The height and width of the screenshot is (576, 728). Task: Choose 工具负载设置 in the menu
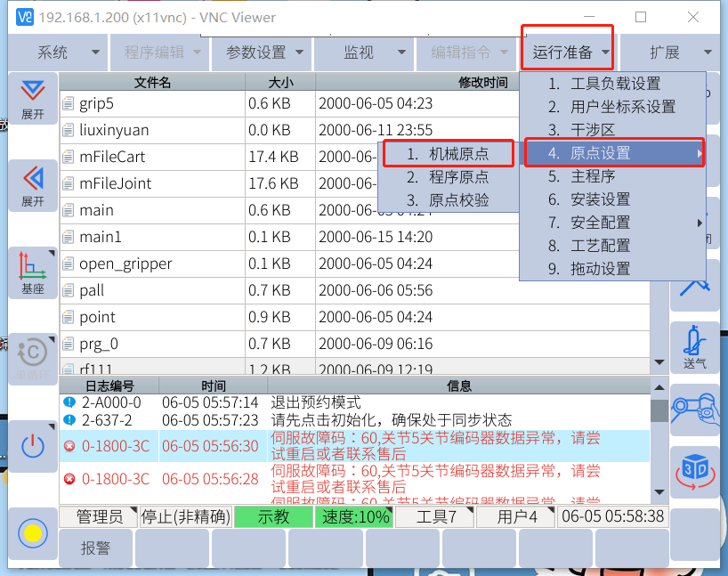[x=615, y=84]
